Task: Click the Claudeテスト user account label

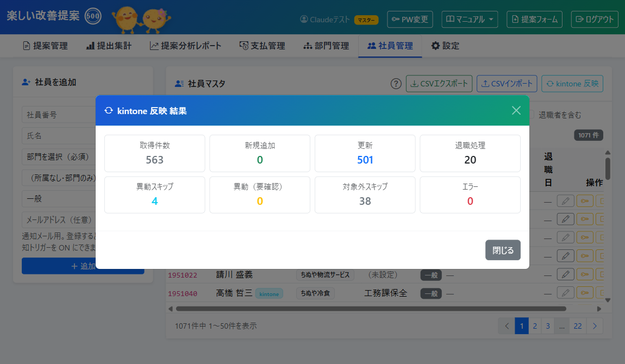Action: pos(325,20)
